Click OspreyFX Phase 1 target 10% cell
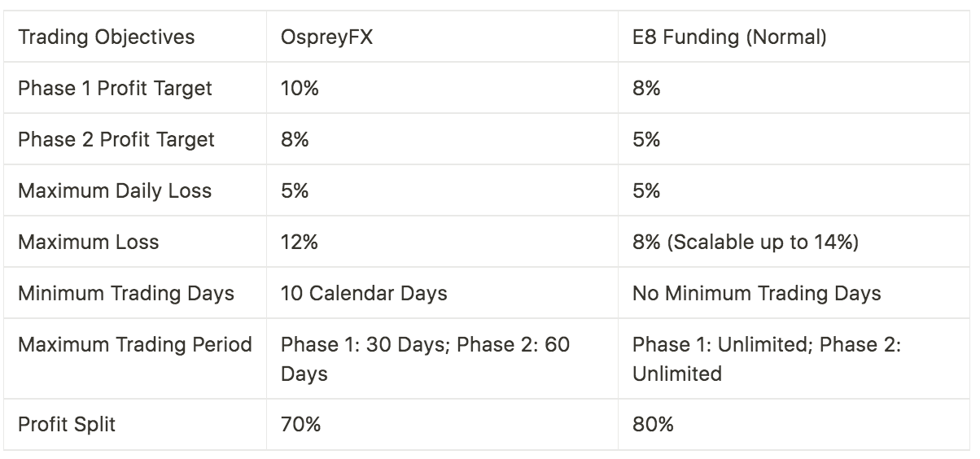This screenshot has width=980, height=459. pos(442,88)
